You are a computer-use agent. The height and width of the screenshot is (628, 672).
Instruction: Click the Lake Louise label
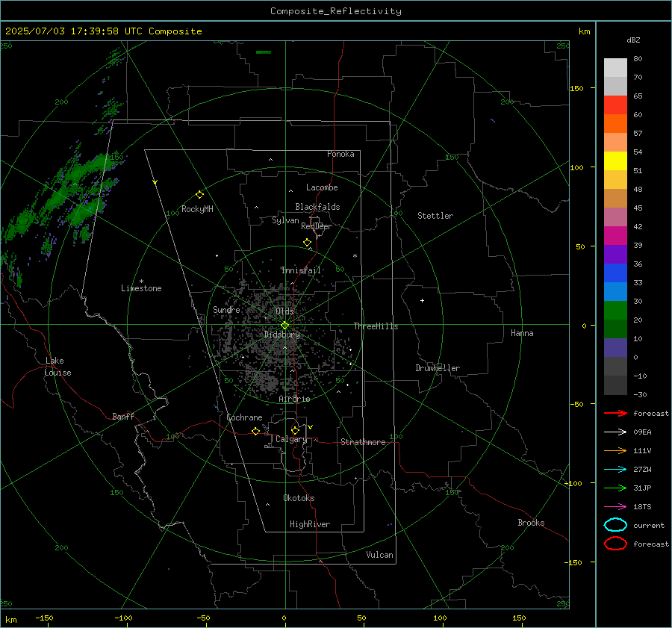pyautogui.click(x=57, y=367)
